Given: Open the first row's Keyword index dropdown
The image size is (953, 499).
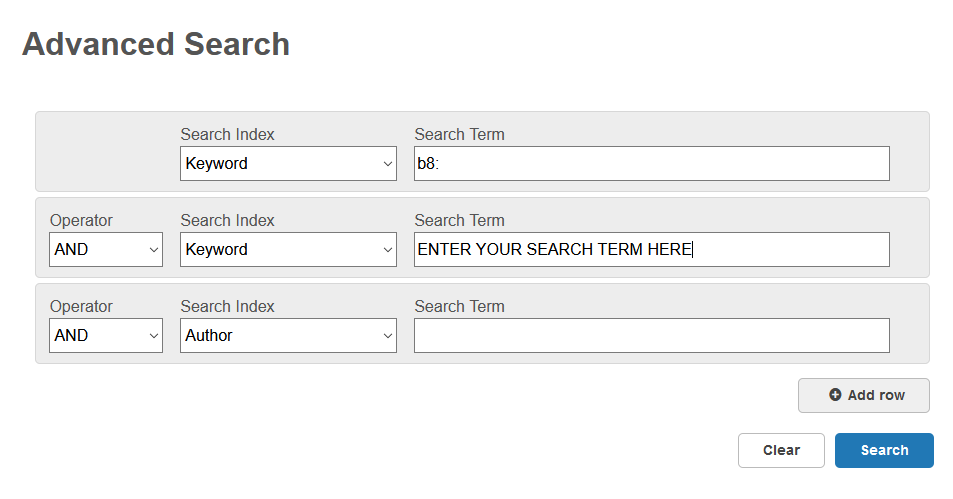Looking at the screenshot, I should [288, 164].
